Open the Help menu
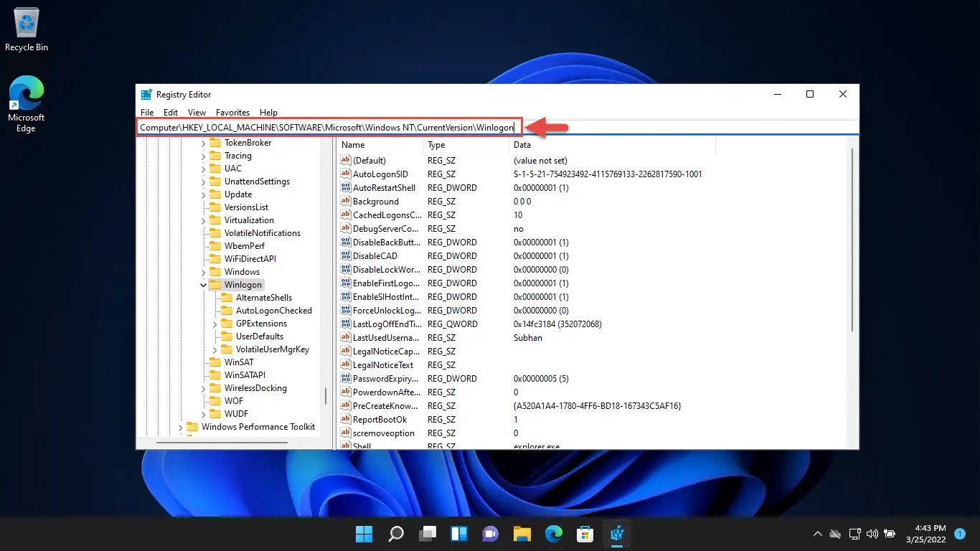Screen dimensions: 980x551 268,113
